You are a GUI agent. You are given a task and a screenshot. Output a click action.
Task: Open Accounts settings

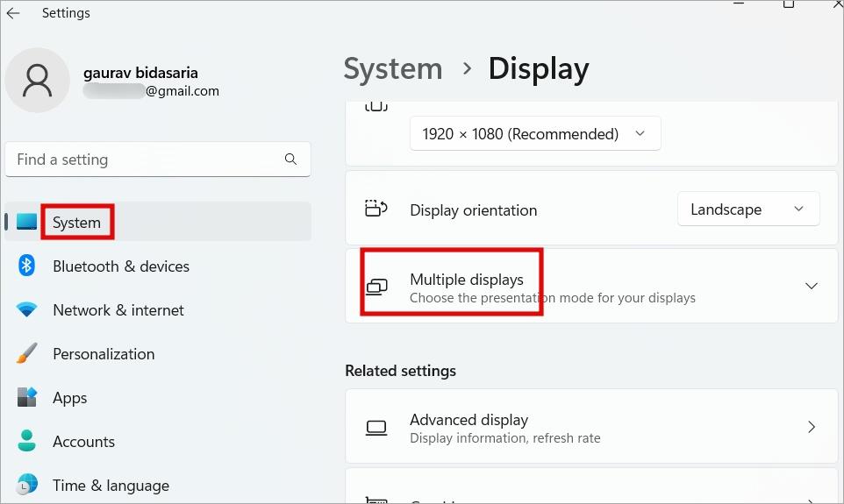pos(158,441)
